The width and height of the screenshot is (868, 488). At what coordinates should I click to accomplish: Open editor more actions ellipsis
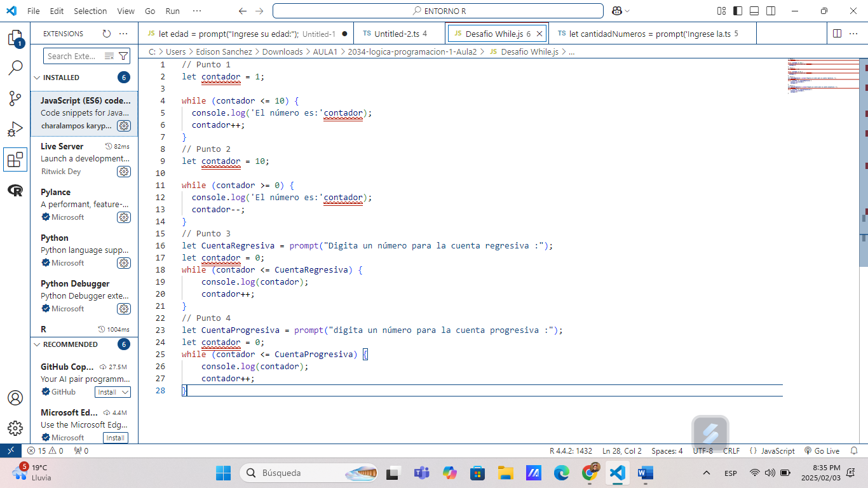(x=855, y=34)
